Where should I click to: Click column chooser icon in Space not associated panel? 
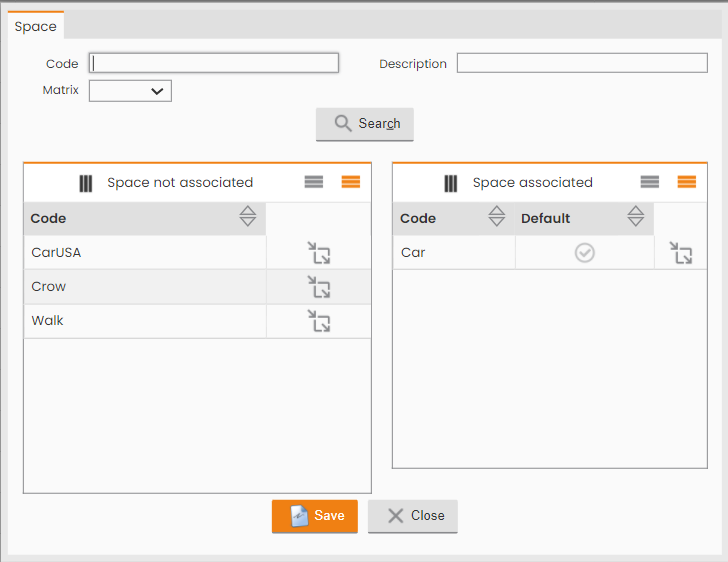(x=85, y=183)
